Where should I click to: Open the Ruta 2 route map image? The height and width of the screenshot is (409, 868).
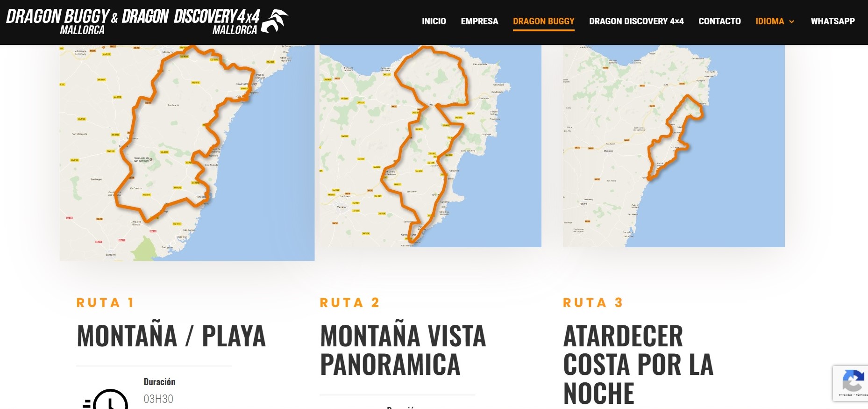click(430, 146)
